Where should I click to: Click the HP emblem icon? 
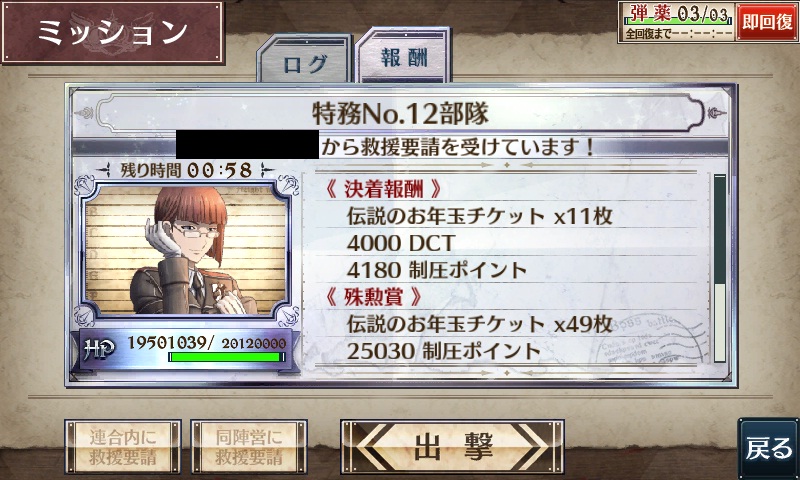tap(99, 349)
